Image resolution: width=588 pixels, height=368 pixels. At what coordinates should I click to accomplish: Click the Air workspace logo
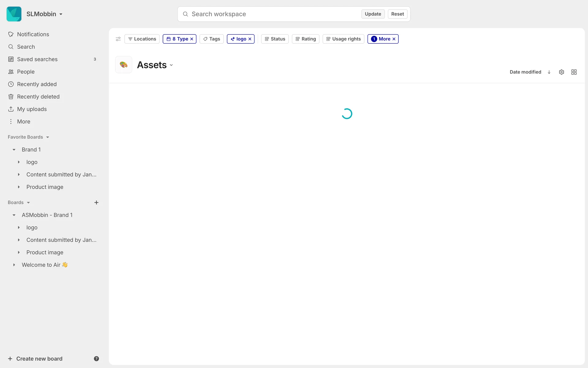14,14
